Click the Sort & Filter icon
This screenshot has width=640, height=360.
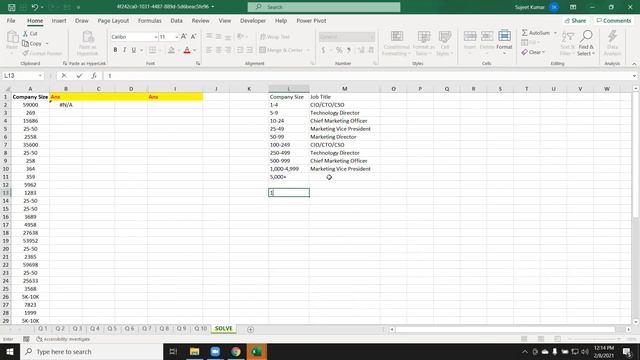[568, 37]
